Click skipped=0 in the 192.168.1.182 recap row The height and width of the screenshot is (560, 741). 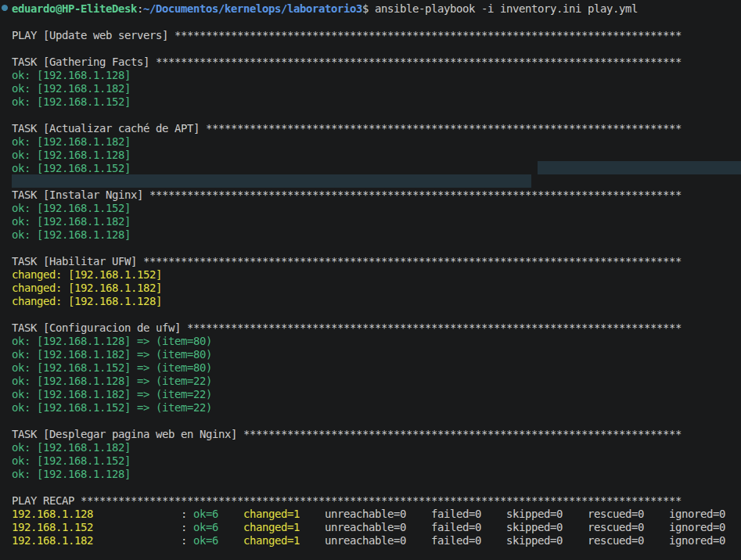point(534,540)
